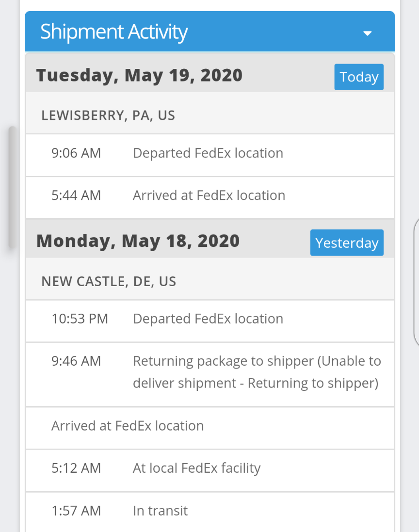This screenshot has width=419, height=532.
Task: Select the In transit entry
Action: [160, 511]
